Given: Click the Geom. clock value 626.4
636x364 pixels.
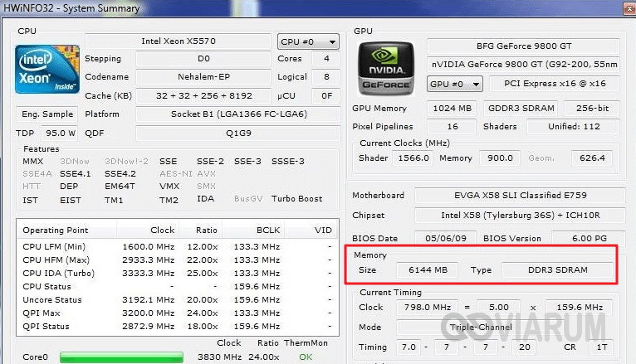Looking at the screenshot, I should (x=592, y=158).
